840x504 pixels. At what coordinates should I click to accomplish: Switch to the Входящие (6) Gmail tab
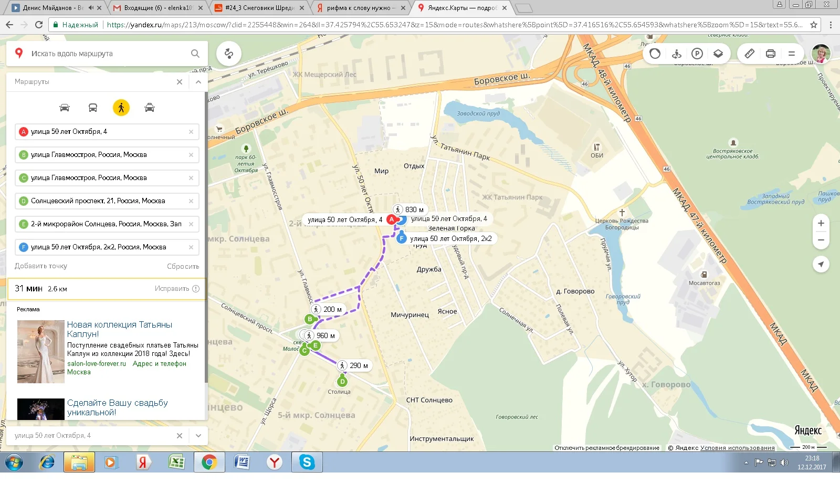pos(159,8)
